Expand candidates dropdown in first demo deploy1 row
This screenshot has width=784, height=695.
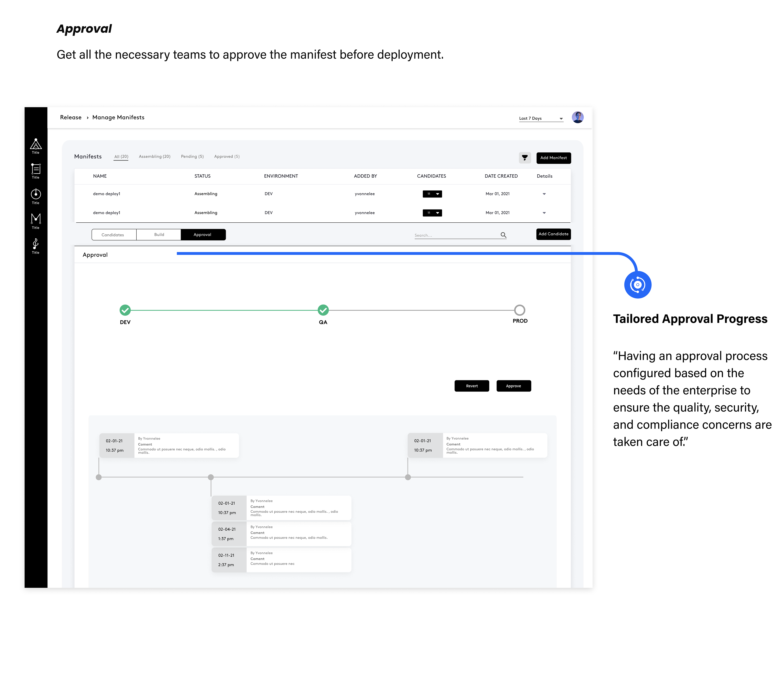click(x=432, y=194)
